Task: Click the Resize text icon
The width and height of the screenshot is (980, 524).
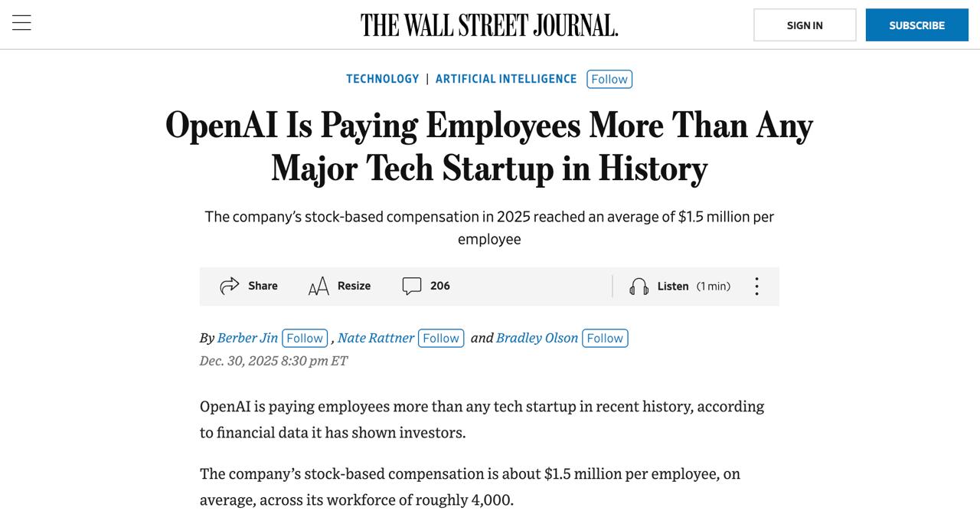Action: [x=318, y=287]
